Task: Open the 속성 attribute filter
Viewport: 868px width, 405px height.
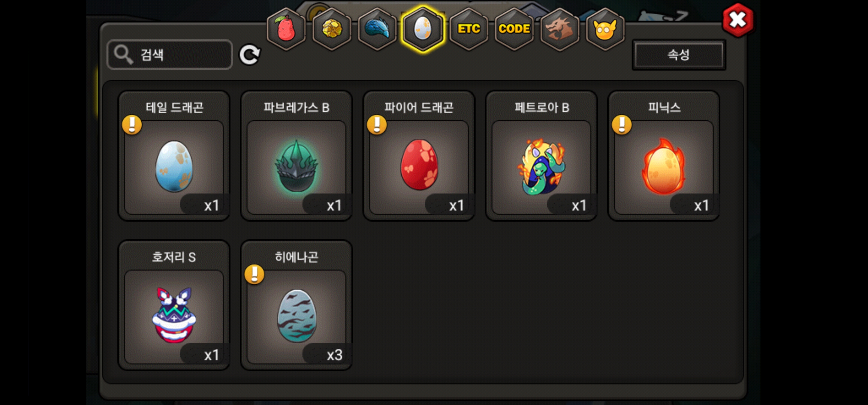Action: click(x=679, y=55)
